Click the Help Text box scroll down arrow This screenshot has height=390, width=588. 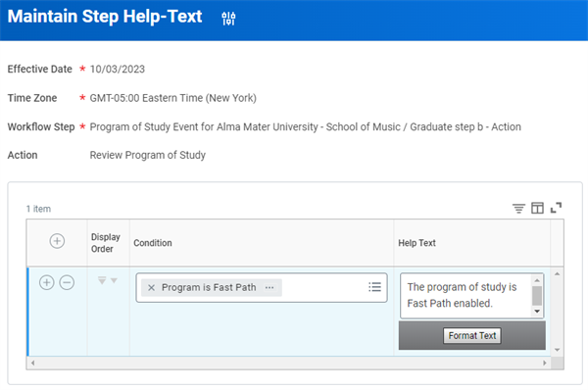click(537, 312)
